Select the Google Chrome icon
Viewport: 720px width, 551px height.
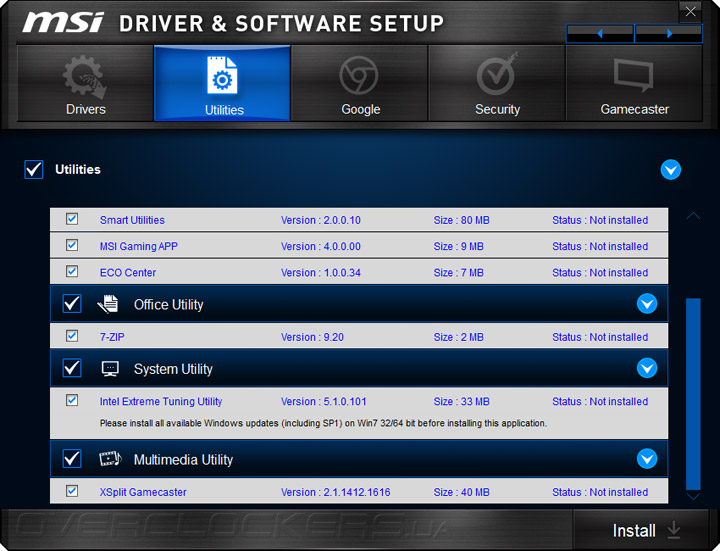click(359, 76)
